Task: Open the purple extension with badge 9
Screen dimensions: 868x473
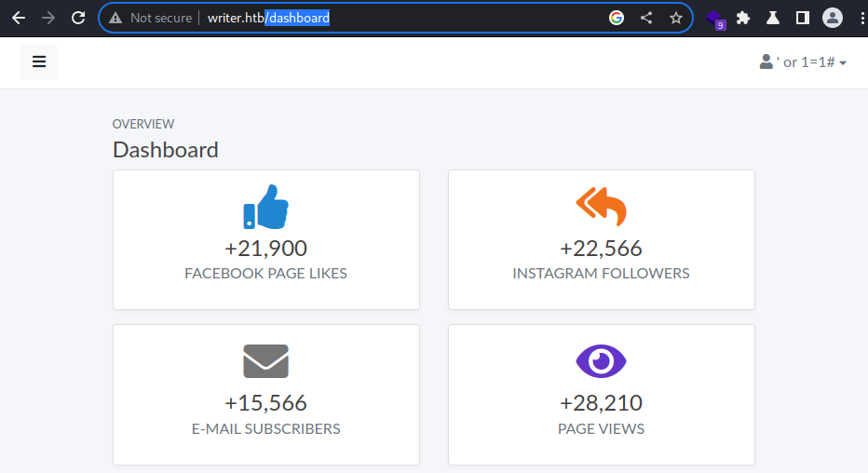Action: pos(716,20)
